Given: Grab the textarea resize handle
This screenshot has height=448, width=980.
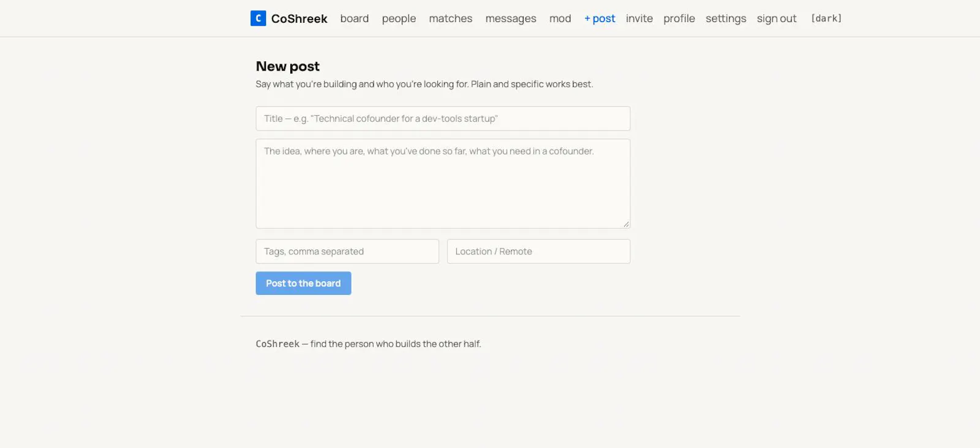Looking at the screenshot, I should 626,224.
